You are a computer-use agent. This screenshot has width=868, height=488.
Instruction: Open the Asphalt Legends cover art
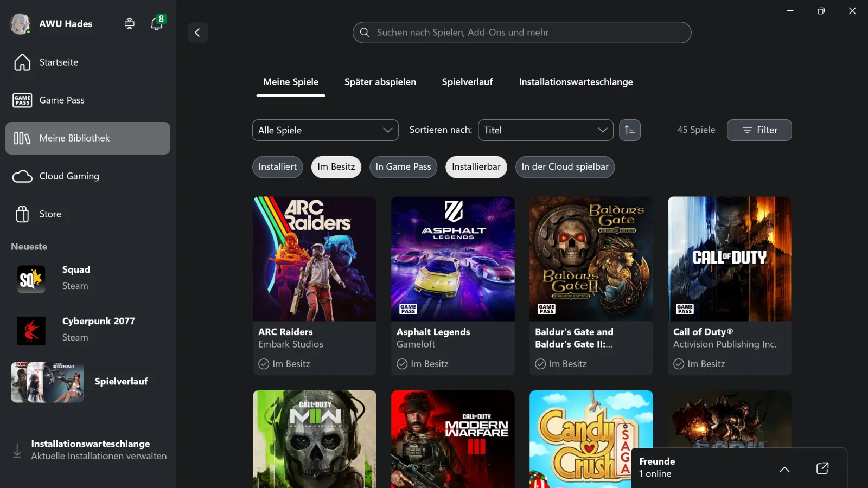coord(453,259)
